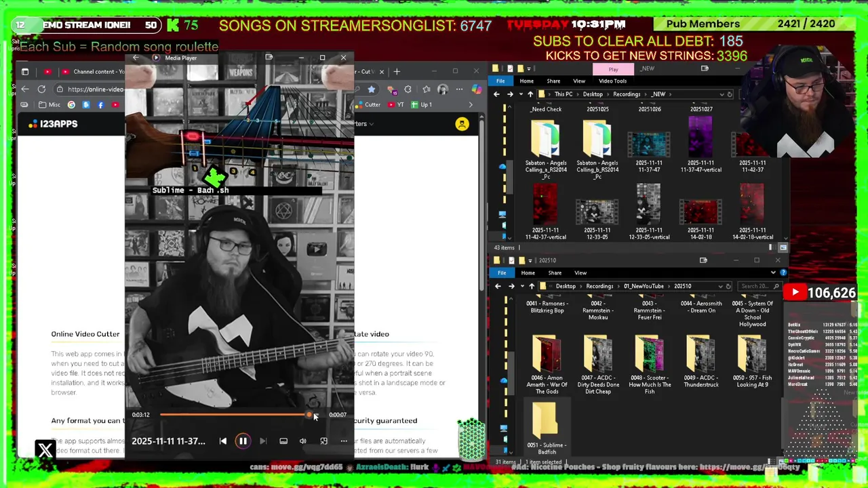The height and width of the screenshot is (488, 868).
Task: Click the 123APPS logo
Action: coord(53,124)
